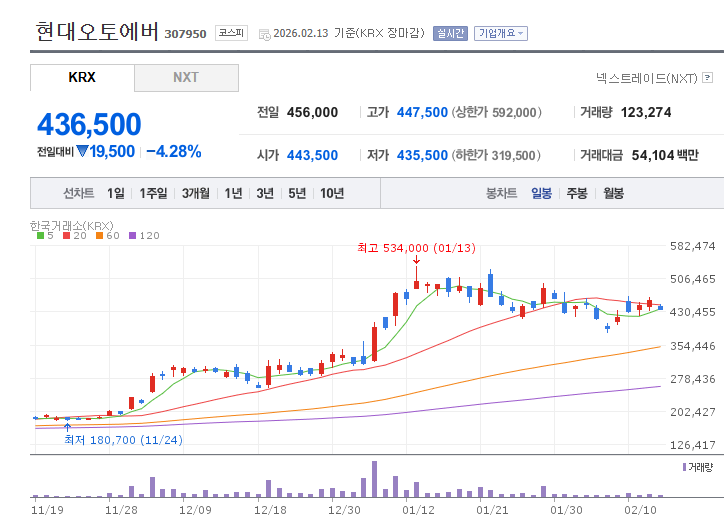
Task: Select the 월봉 monthly candle chart
Action: [614, 193]
